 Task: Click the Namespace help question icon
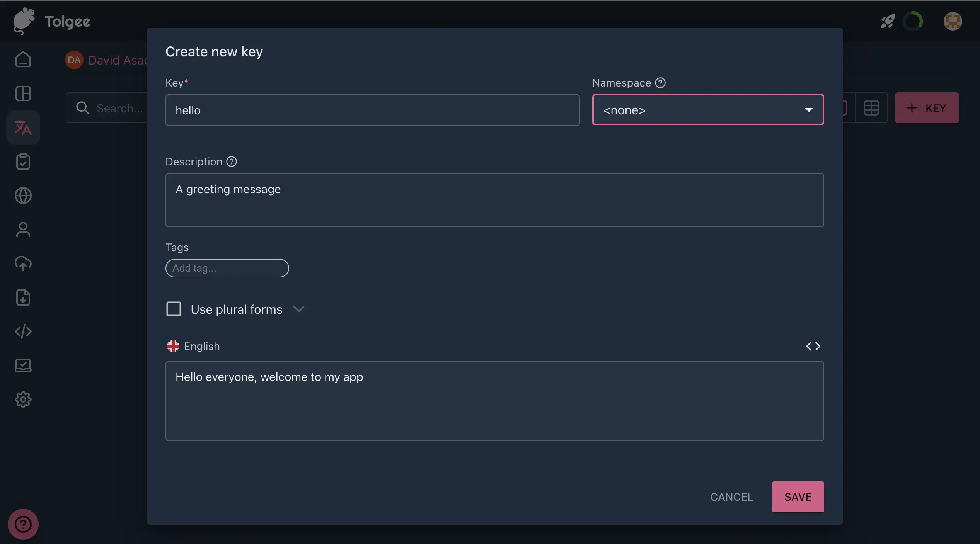(660, 83)
